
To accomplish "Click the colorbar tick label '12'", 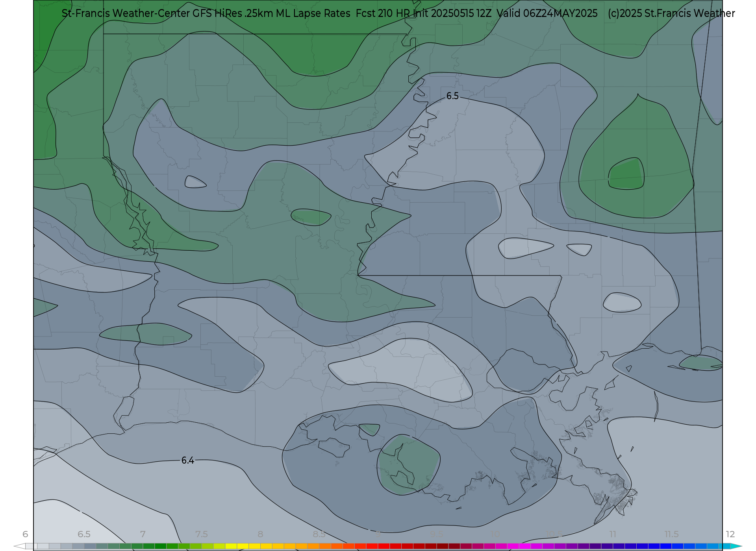I will [x=730, y=534].
